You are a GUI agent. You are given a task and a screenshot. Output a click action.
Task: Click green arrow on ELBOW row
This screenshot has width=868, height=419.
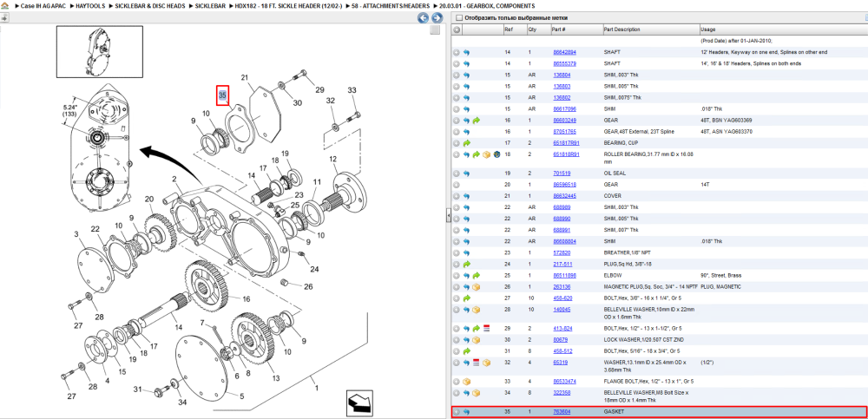[x=476, y=275]
